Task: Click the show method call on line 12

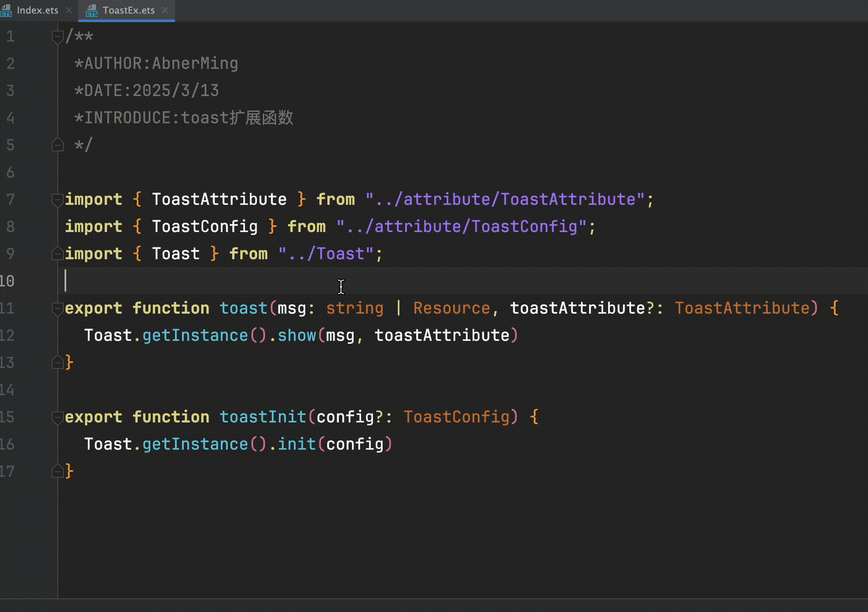Action: pos(296,335)
